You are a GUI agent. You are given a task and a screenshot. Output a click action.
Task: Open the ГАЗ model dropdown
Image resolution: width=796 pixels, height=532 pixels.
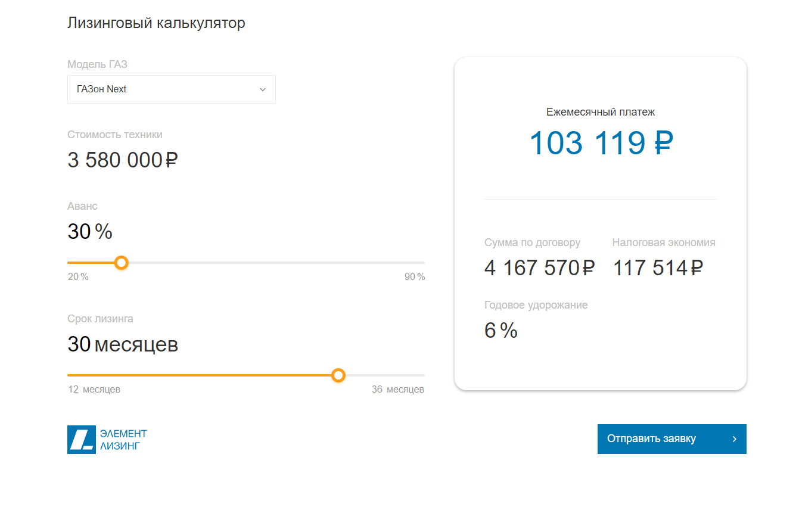(172, 89)
